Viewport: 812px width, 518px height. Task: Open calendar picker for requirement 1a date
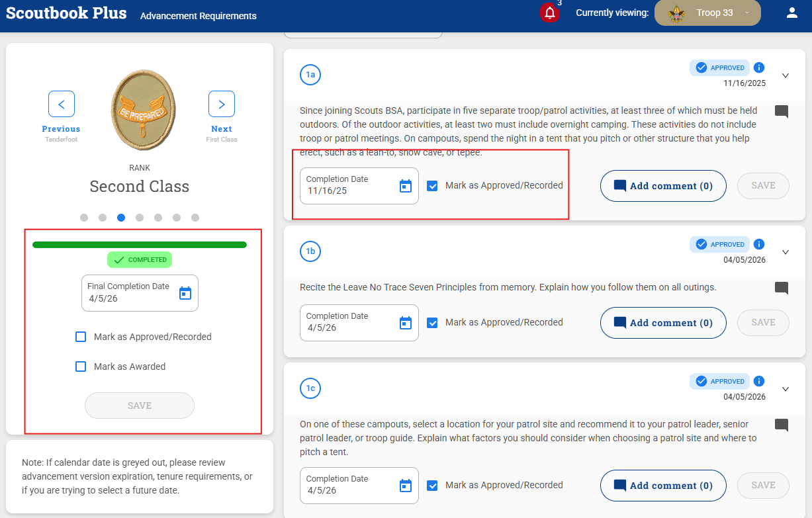click(x=406, y=186)
